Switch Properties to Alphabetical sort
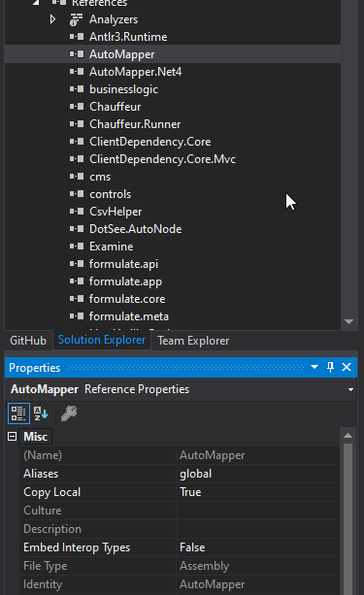 [41, 413]
